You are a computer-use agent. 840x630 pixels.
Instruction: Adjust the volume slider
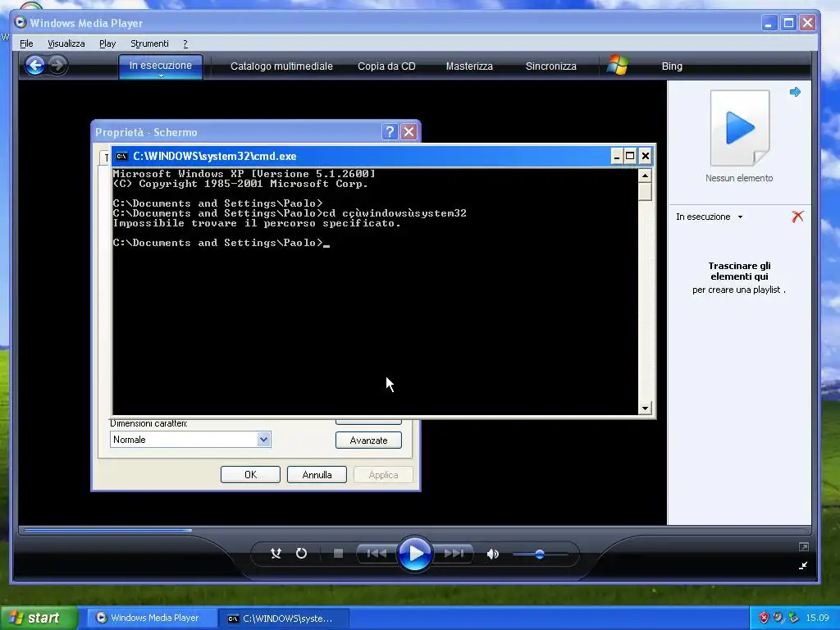pos(540,554)
